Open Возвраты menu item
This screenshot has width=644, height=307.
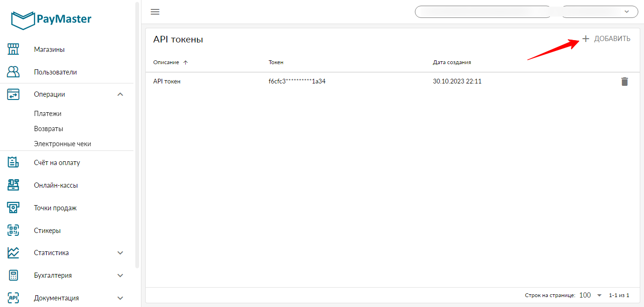pos(49,129)
